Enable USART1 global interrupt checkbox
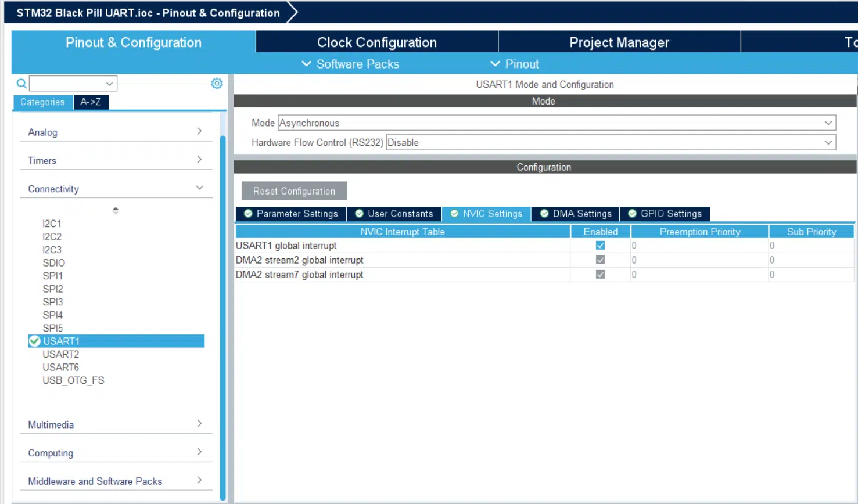 tap(600, 246)
